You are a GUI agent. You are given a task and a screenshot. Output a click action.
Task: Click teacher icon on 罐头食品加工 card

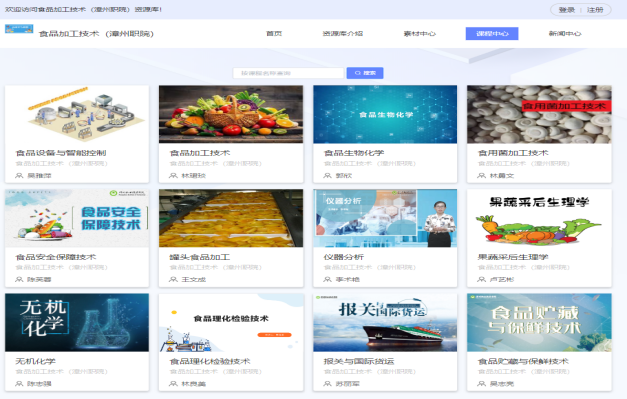pos(173,279)
